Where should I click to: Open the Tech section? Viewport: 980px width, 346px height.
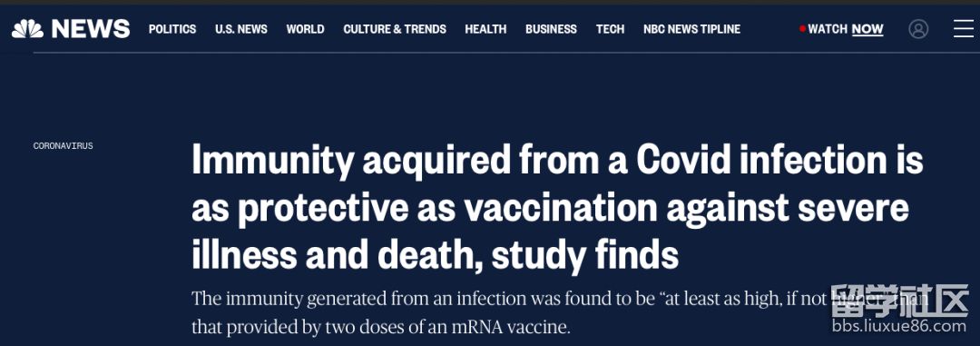(610, 29)
